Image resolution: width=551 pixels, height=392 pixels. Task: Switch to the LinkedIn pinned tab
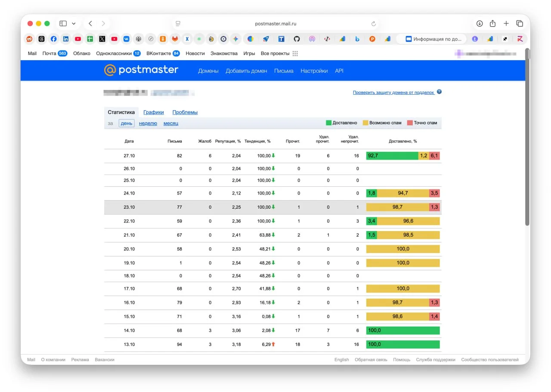point(66,39)
